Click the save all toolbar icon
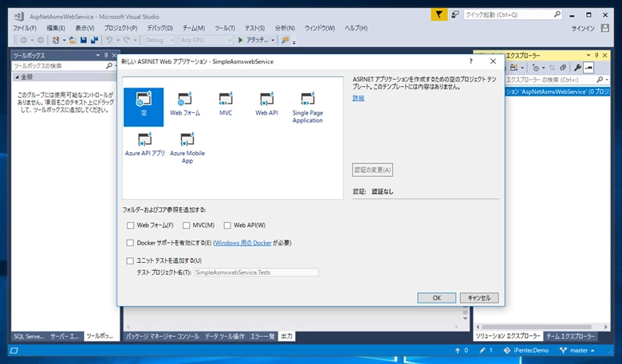The height and width of the screenshot is (364, 622). pos(94,40)
